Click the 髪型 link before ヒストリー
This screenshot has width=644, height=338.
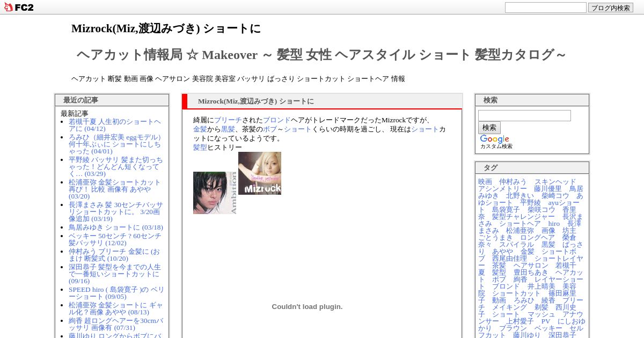[200, 148]
